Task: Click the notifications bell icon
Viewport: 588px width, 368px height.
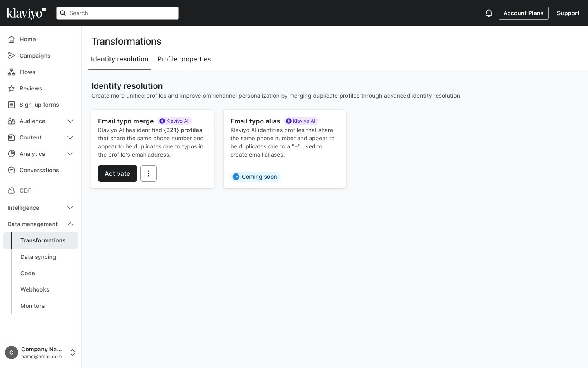Action: pos(488,13)
